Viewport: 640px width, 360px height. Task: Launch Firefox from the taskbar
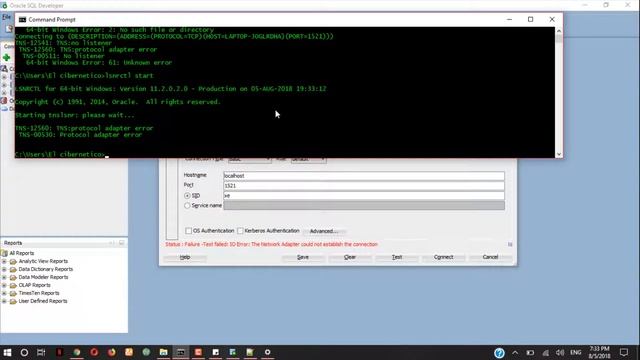pos(111,352)
